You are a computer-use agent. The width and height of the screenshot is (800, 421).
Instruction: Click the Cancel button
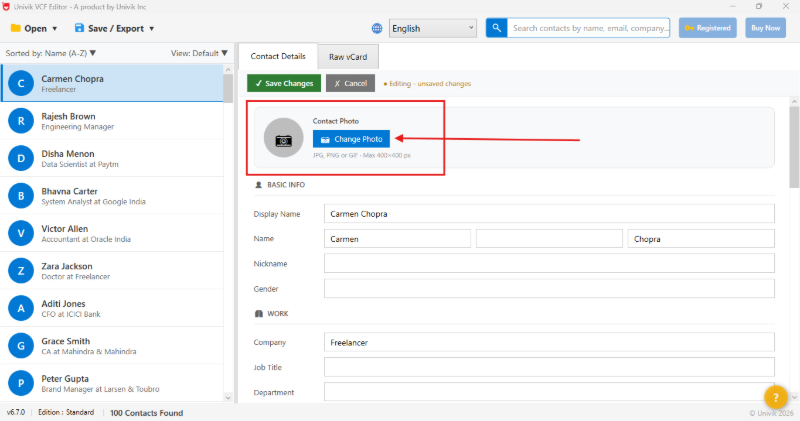click(x=351, y=83)
